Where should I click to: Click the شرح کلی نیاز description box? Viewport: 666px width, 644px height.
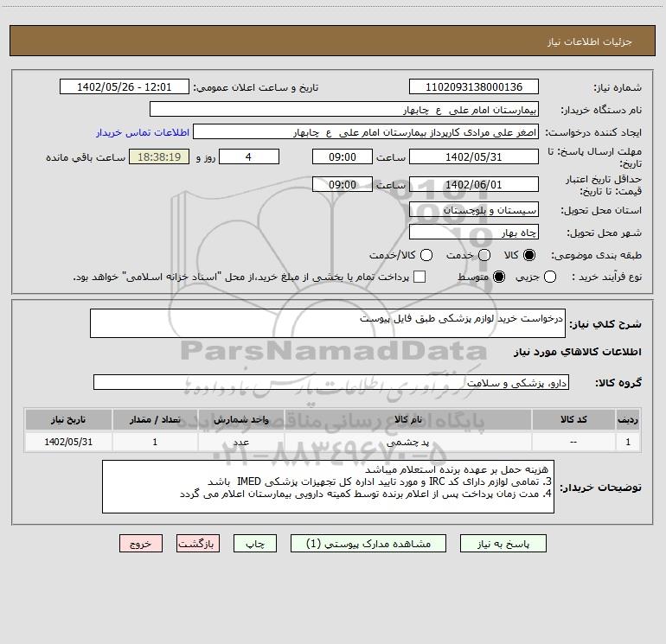click(x=328, y=323)
